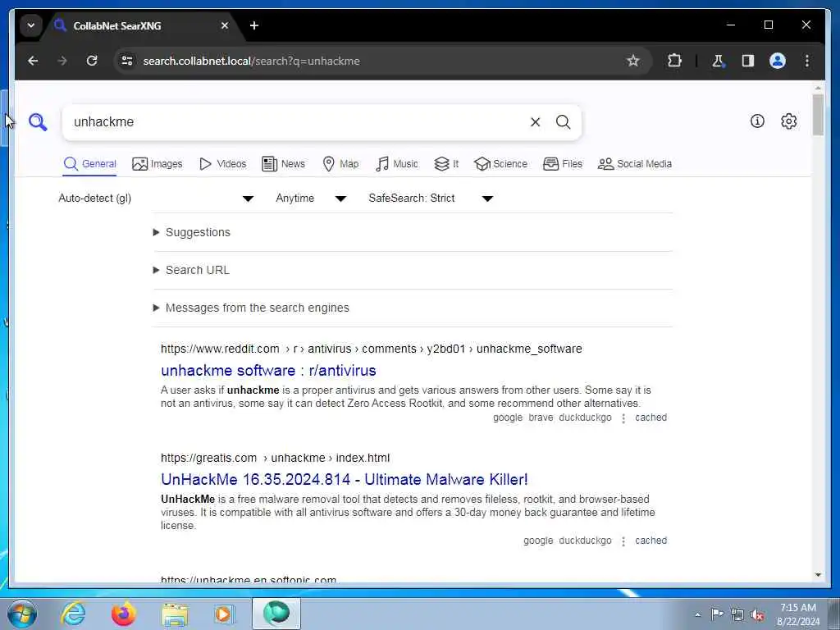Switch to the Images category
Viewport: 840px width, 630px height.
pyautogui.click(x=157, y=164)
